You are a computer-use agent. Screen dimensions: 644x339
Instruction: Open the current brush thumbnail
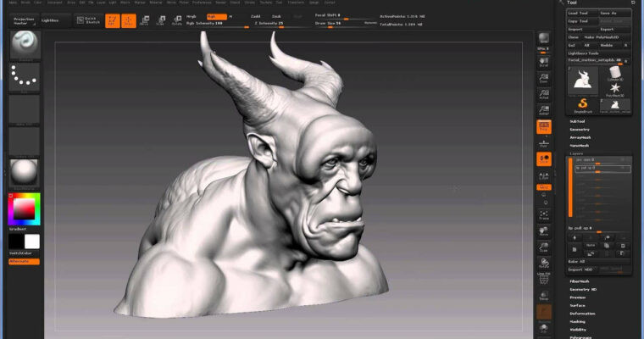(25, 45)
